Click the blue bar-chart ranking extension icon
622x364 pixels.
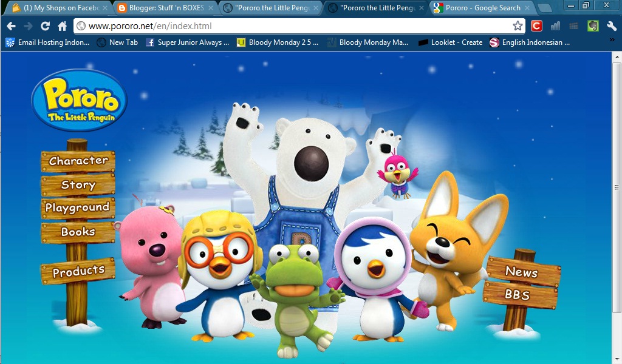click(x=555, y=27)
